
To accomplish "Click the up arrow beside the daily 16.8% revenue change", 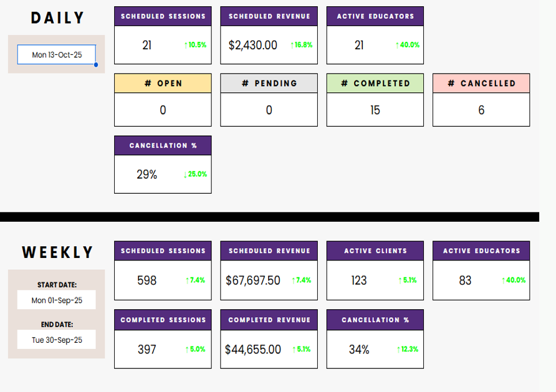I will [x=292, y=45].
